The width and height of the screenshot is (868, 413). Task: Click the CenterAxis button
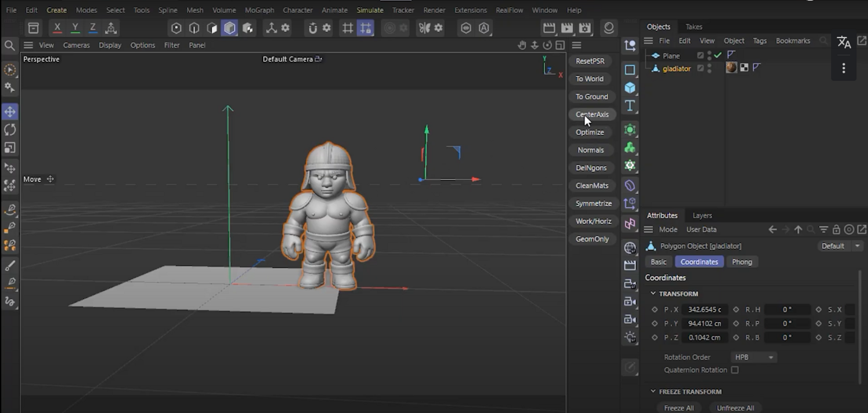pos(592,114)
